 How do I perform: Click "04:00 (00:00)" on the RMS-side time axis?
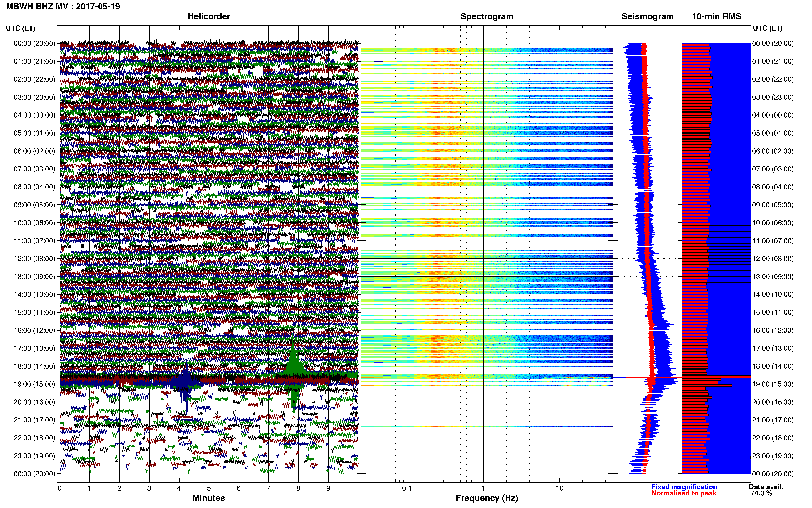click(x=773, y=115)
